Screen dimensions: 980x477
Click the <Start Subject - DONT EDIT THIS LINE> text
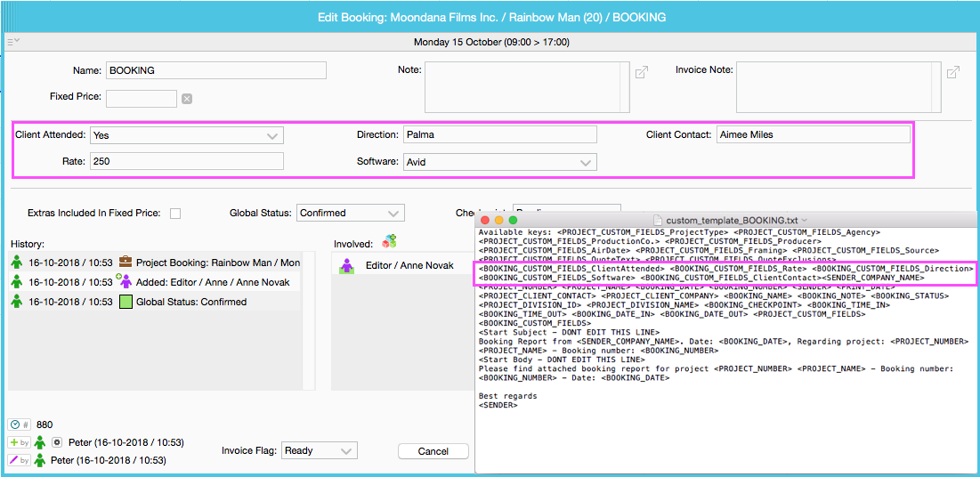click(x=568, y=331)
